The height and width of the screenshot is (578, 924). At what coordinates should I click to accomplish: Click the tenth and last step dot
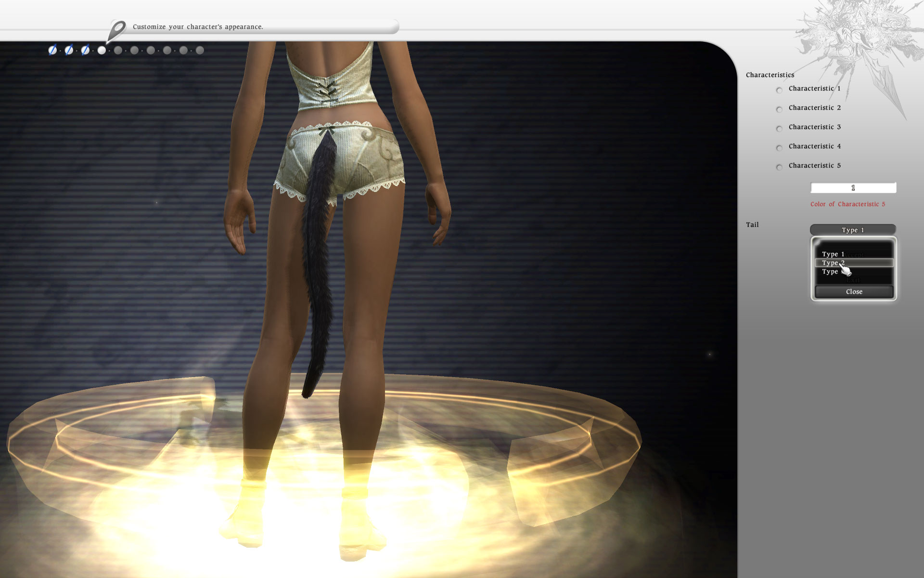(x=200, y=50)
